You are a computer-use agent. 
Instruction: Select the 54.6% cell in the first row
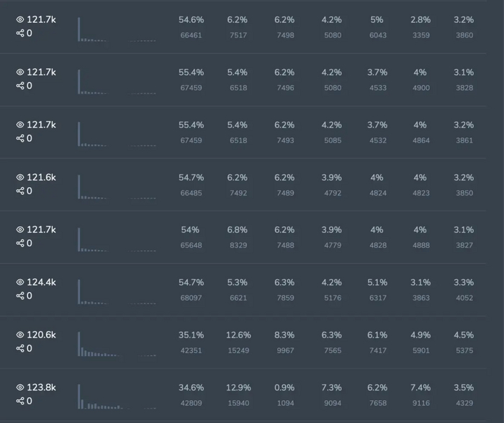point(191,19)
